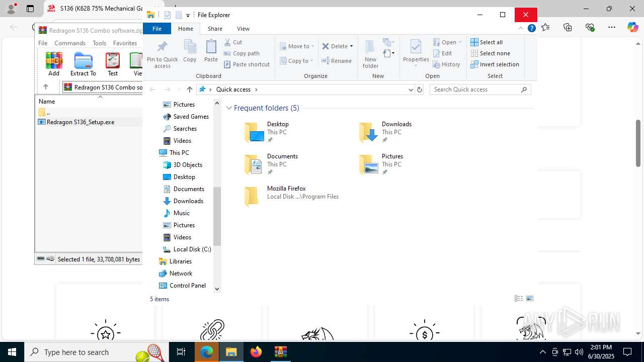Collapse the Frequent folders section

tap(229, 108)
